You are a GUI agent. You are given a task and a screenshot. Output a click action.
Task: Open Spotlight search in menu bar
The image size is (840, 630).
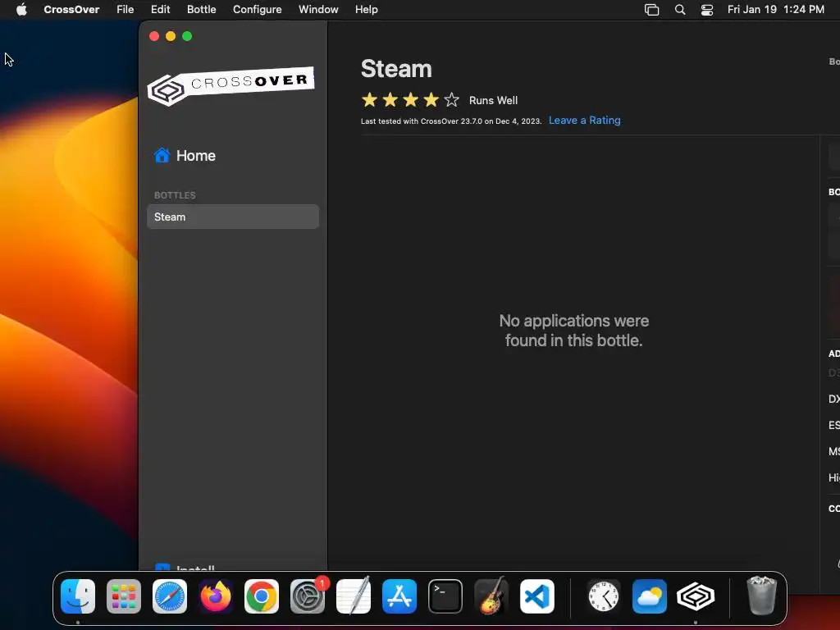pyautogui.click(x=680, y=10)
